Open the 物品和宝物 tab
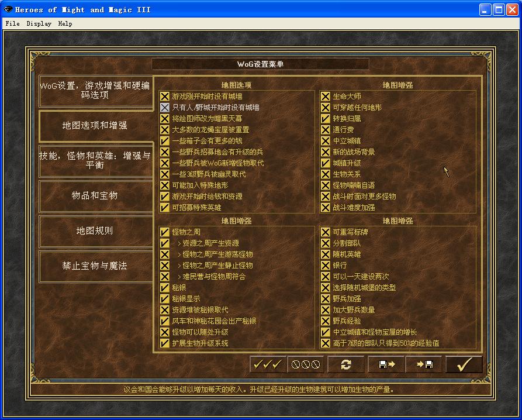Image resolution: width=522 pixels, height=420 pixels. (95, 196)
